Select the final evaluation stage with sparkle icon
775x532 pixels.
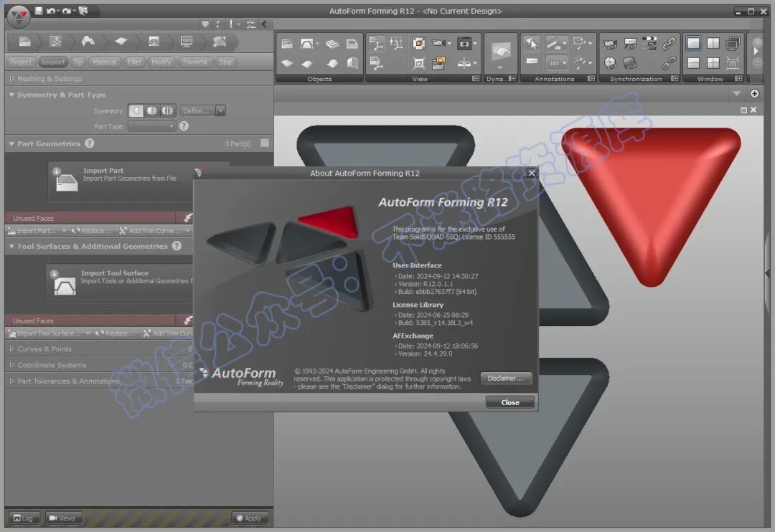(x=220, y=42)
